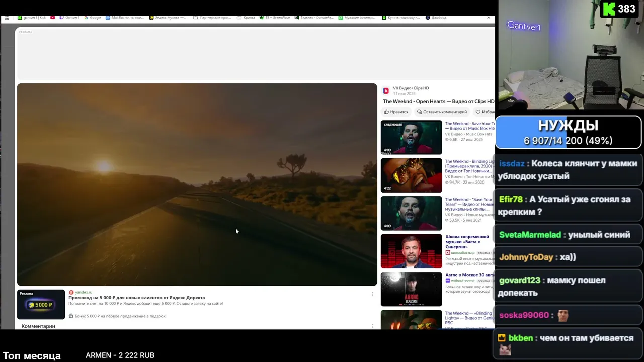This screenshot has height=362, width=644.
Task: Click the Топ месяца label
Action: click(32, 356)
